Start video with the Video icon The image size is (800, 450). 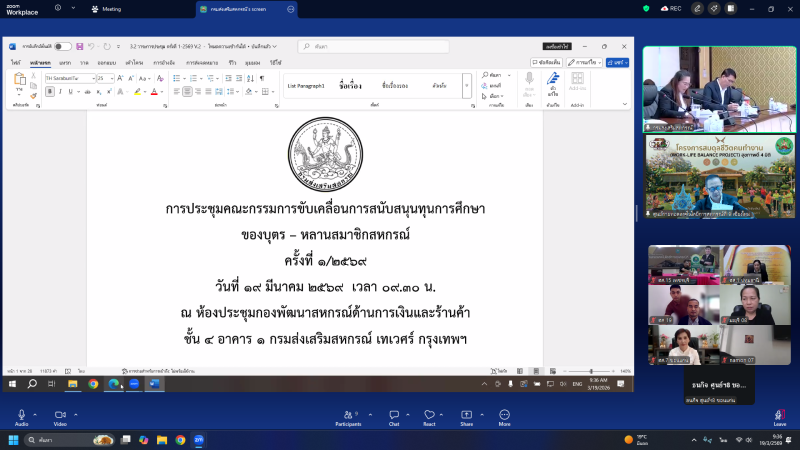point(59,414)
